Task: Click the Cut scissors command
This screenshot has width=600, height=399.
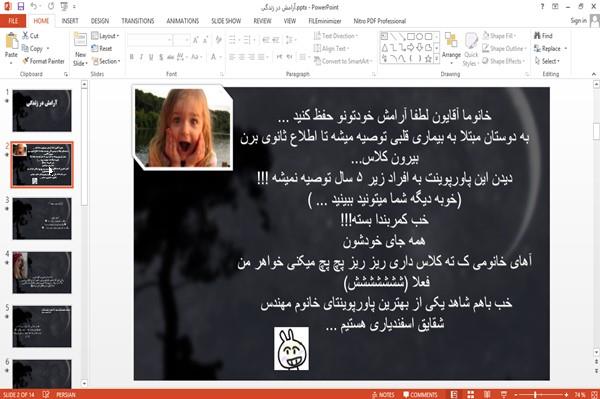Action: pyautogui.click(x=30, y=36)
